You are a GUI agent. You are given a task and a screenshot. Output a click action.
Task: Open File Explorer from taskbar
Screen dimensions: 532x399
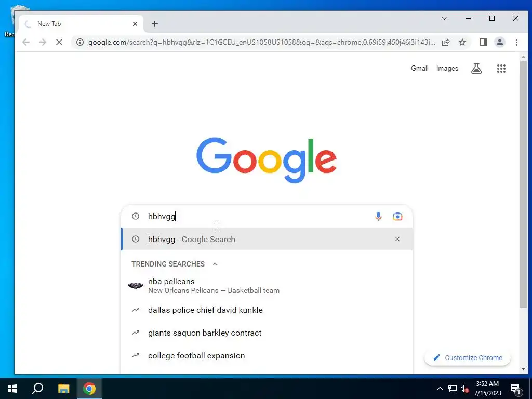pyautogui.click(x=63, y=389)
